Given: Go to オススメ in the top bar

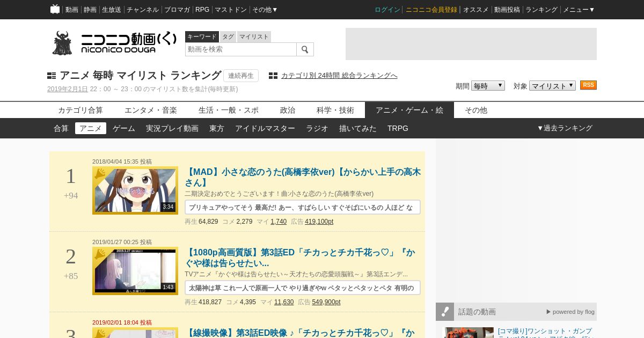Looking at the screenshot, I should (x=476, y=10).
